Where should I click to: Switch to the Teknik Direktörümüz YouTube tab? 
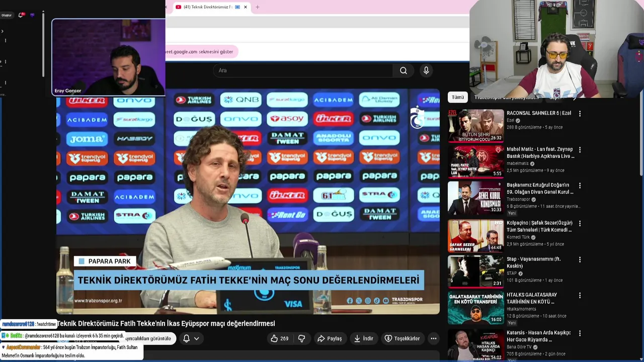(208, 7)
